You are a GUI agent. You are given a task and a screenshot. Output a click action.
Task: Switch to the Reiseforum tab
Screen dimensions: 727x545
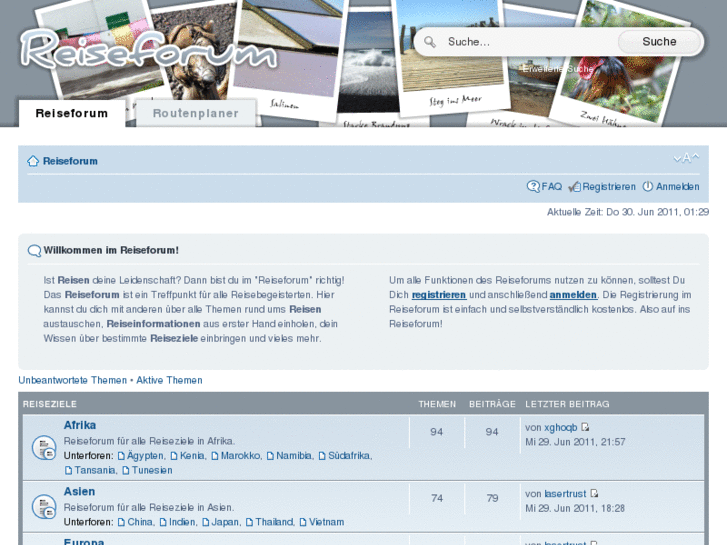72,113
